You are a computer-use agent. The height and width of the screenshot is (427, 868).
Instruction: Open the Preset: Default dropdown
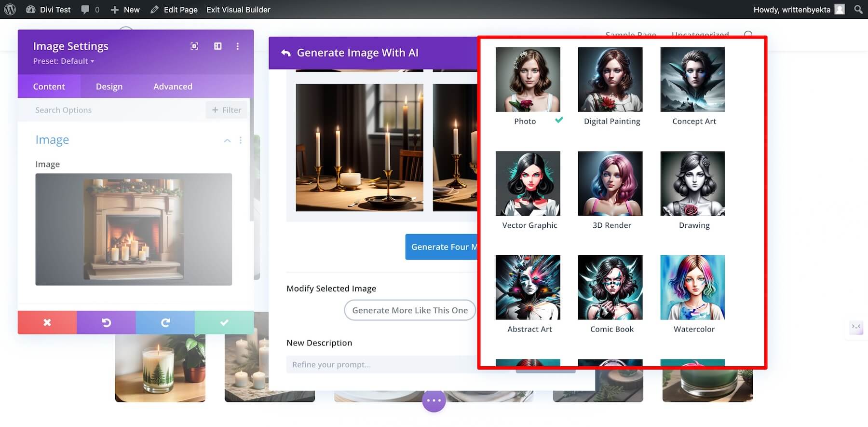click(x=64, y=61)
